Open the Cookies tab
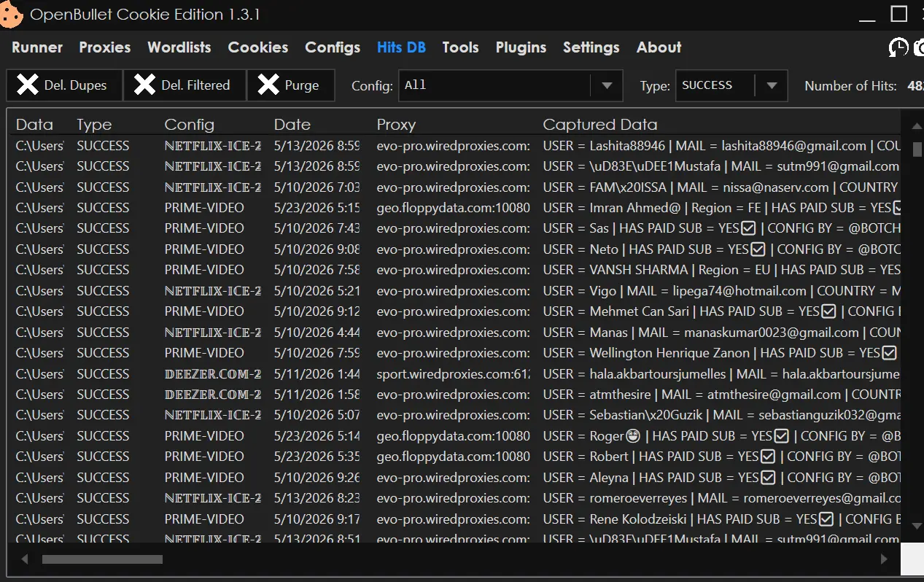 258,47
